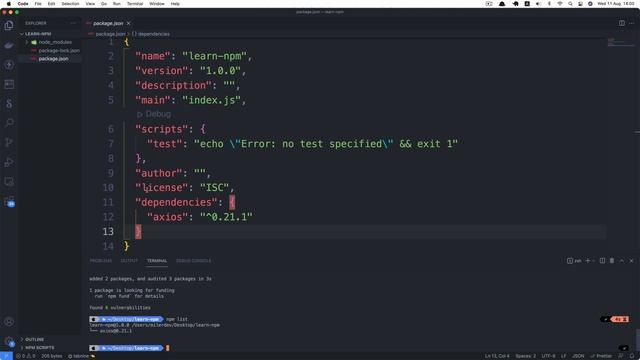Click the Ln 13, Col 4 status
Viewport: 640px width, 360px height.
click(x=497, y=356)
